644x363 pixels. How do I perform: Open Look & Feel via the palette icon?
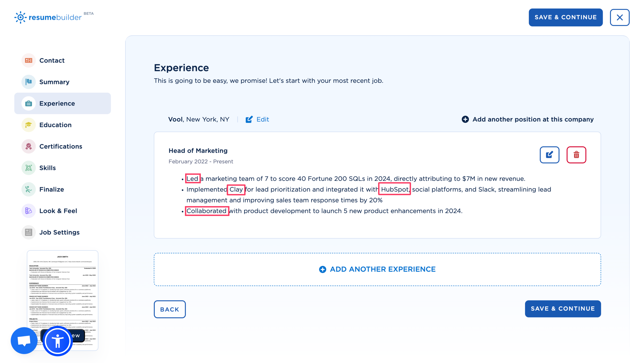(28, 211)
